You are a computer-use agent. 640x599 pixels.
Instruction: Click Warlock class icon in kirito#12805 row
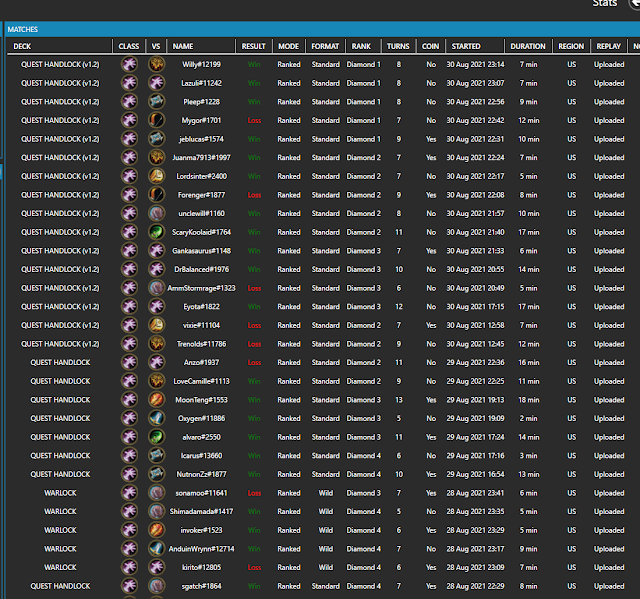[x=129, y=567]
